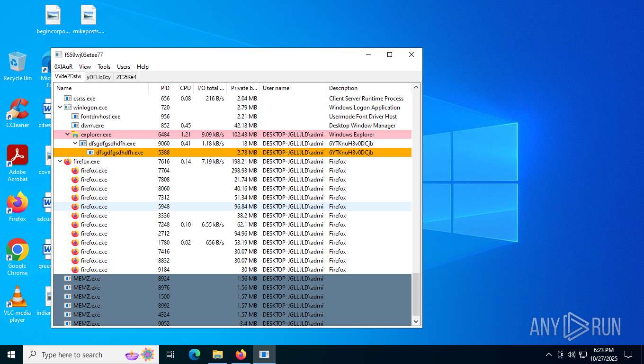Click the dwm.exe process icon

coord(75,126)
